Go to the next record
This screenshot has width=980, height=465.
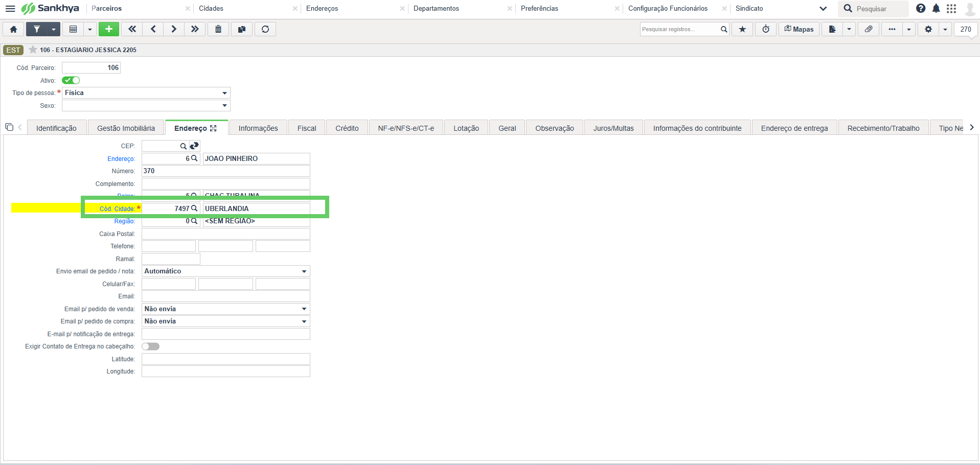pyautogui.click(x=174, y=29)
